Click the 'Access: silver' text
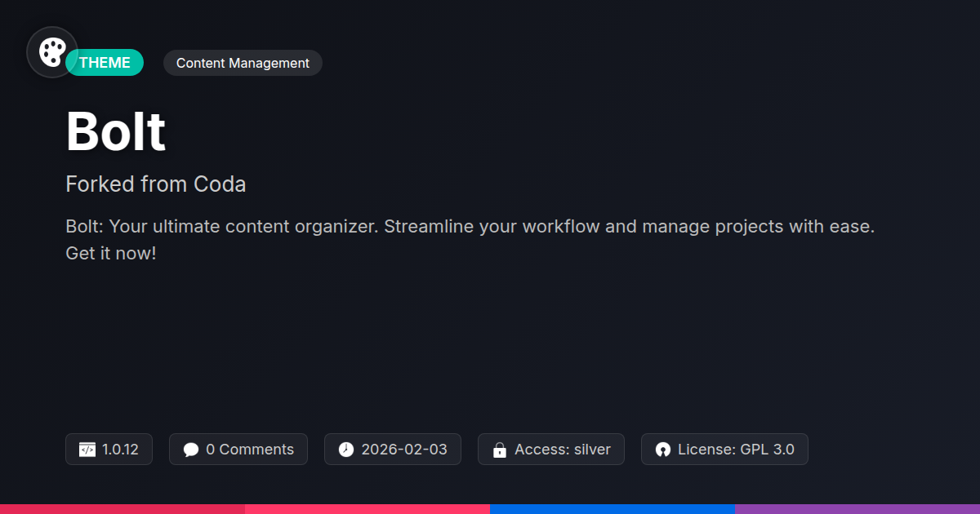 pos(563,450)
